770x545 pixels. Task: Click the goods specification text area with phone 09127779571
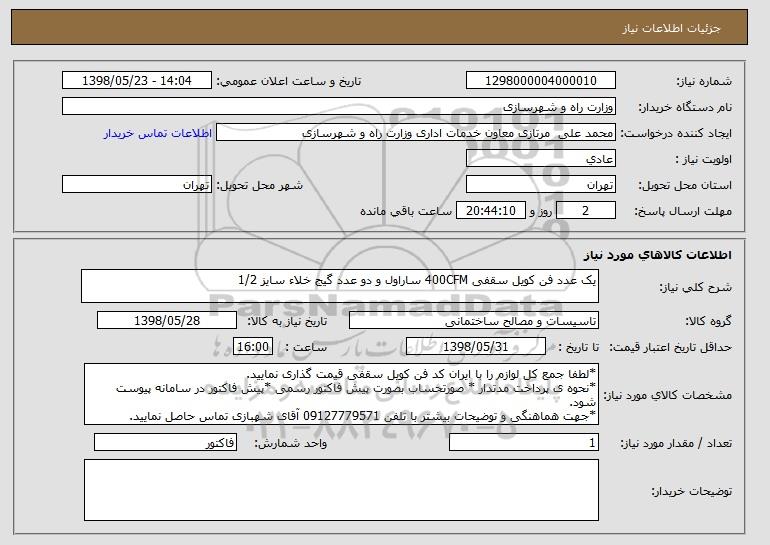coord(341,394)
